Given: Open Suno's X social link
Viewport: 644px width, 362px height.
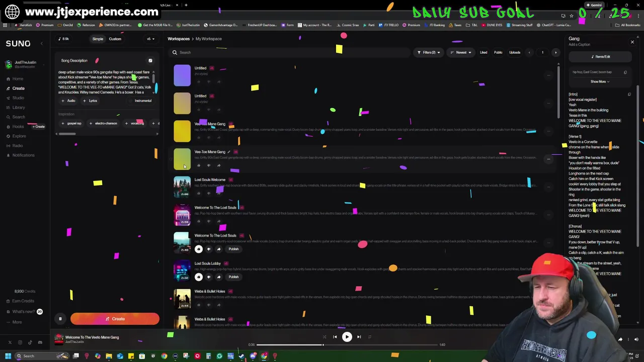Looking at the screenshot, I should (10, 342).
